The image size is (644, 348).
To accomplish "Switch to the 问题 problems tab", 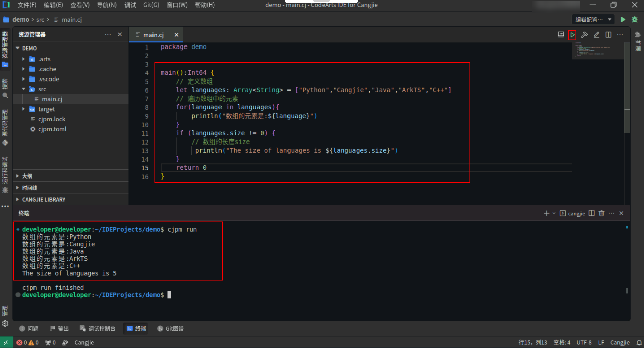I will [x=29, y=328].
